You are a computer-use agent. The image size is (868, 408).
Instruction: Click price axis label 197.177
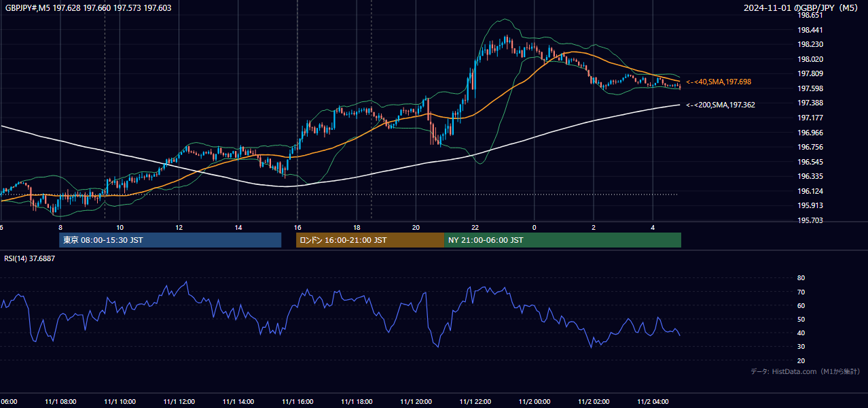(810, 118)
